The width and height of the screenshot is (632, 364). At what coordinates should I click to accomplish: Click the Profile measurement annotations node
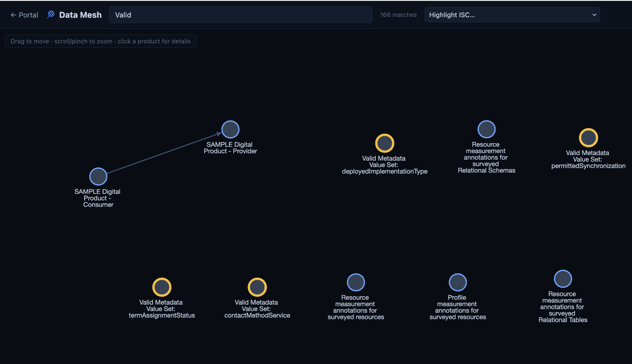click(458, 282)
